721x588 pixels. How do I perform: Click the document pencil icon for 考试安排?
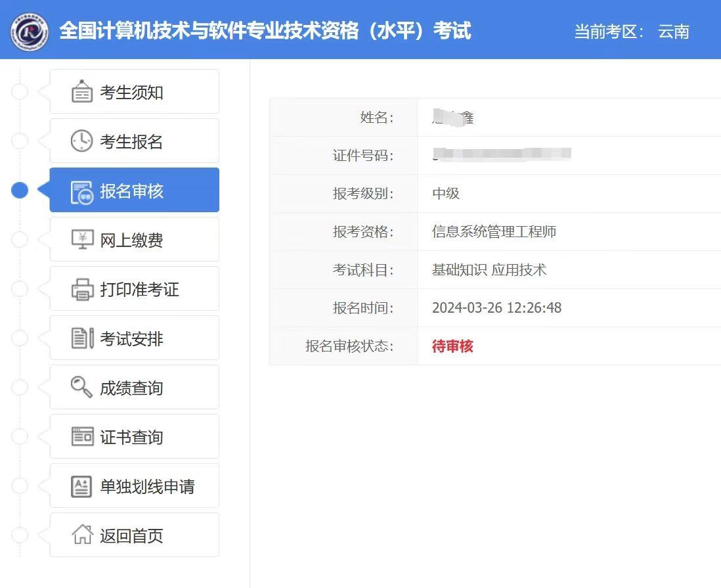[x=82, y=338]
